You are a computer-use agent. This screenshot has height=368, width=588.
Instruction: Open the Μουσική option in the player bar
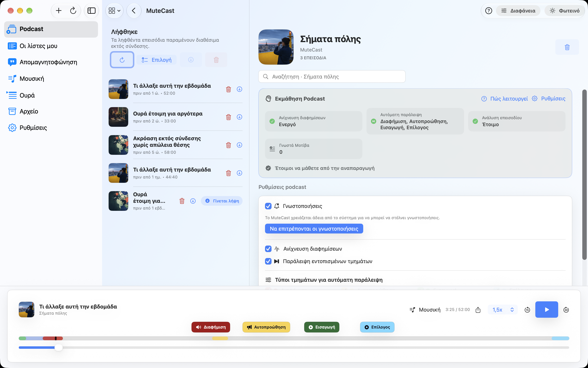425,310
